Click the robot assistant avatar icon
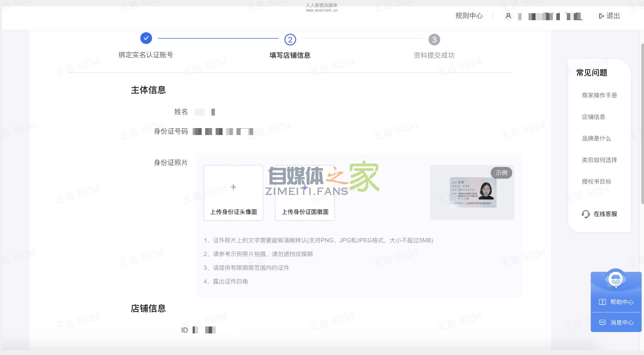 click(616, 279)
